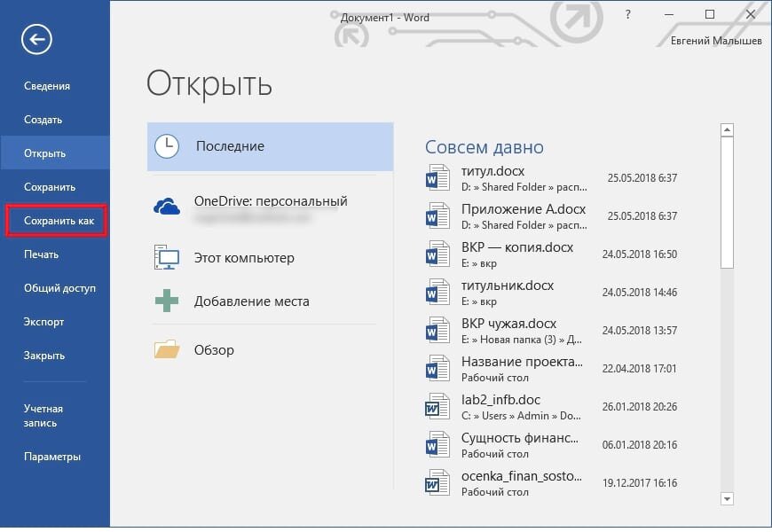
Task: Click the green plus icon for Добавление места
Action: coord(167,301)
